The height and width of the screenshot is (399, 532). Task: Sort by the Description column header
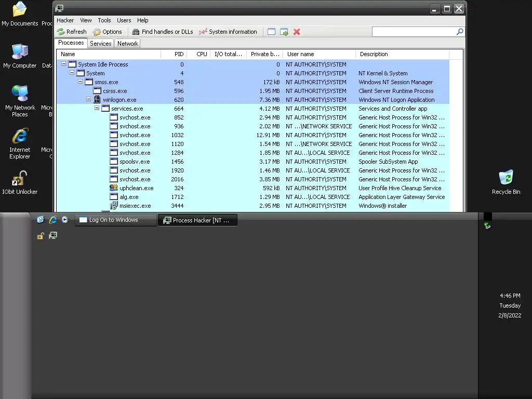(x=403, y=54)
